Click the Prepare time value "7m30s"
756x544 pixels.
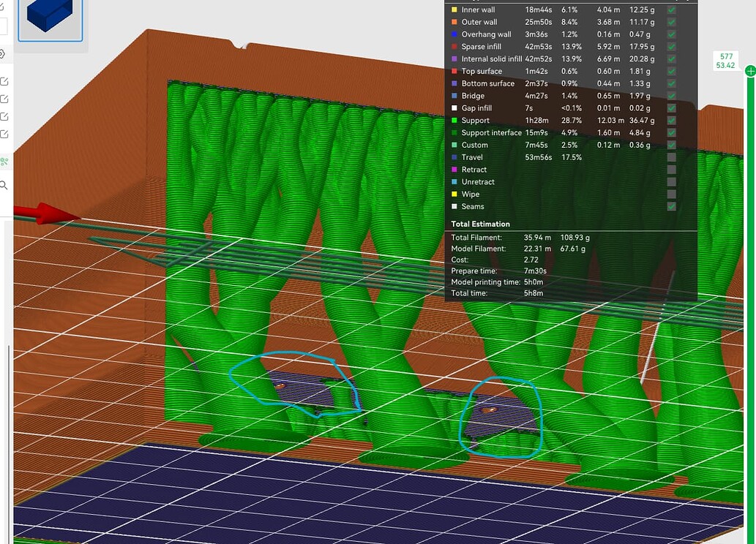pos(535,271)
